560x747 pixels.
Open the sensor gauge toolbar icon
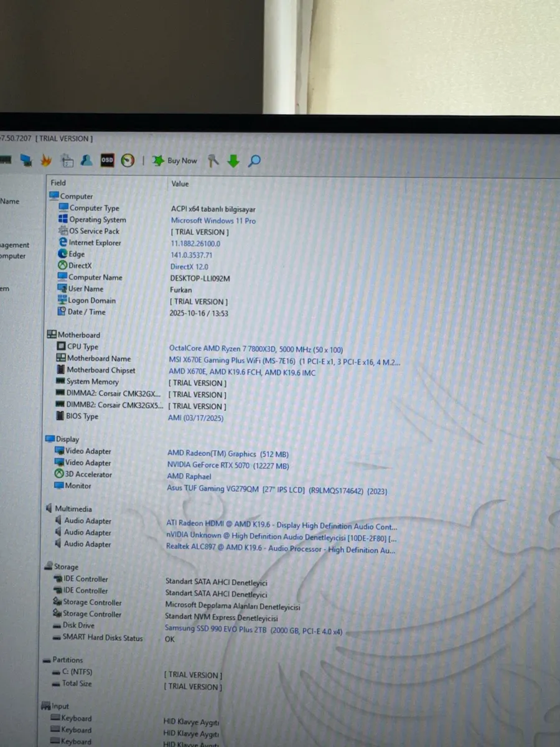coord(128,161)
